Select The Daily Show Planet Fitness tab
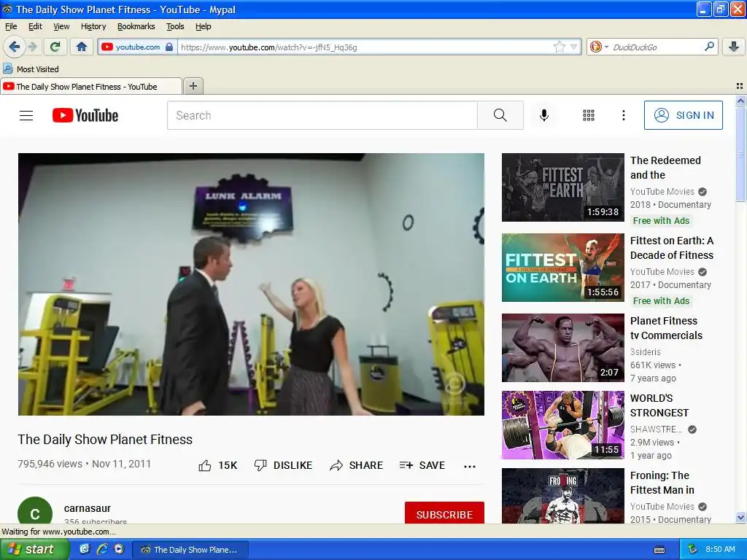747x560 pixels. 90,87
